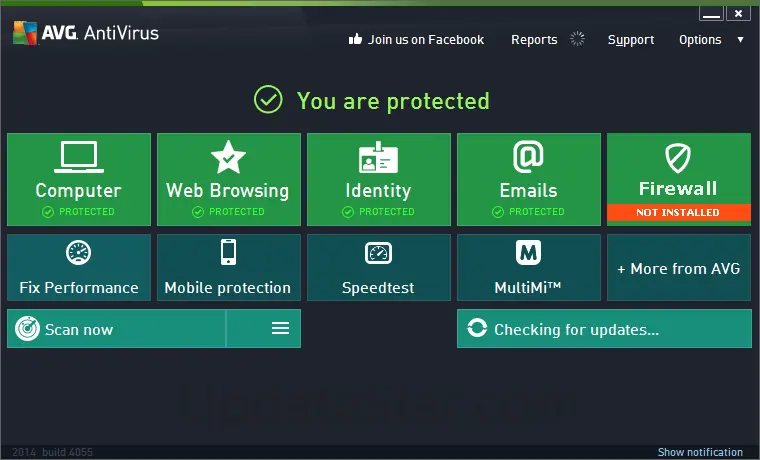Open More from AVG tile
The height and width of the screenshot is (460, 760).
point(679,268)
